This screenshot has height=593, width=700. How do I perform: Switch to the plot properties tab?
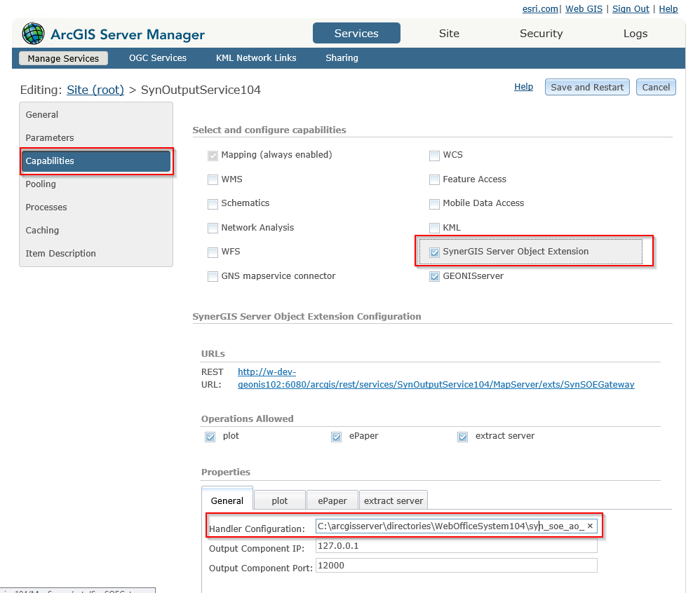(x=279, y=500)
